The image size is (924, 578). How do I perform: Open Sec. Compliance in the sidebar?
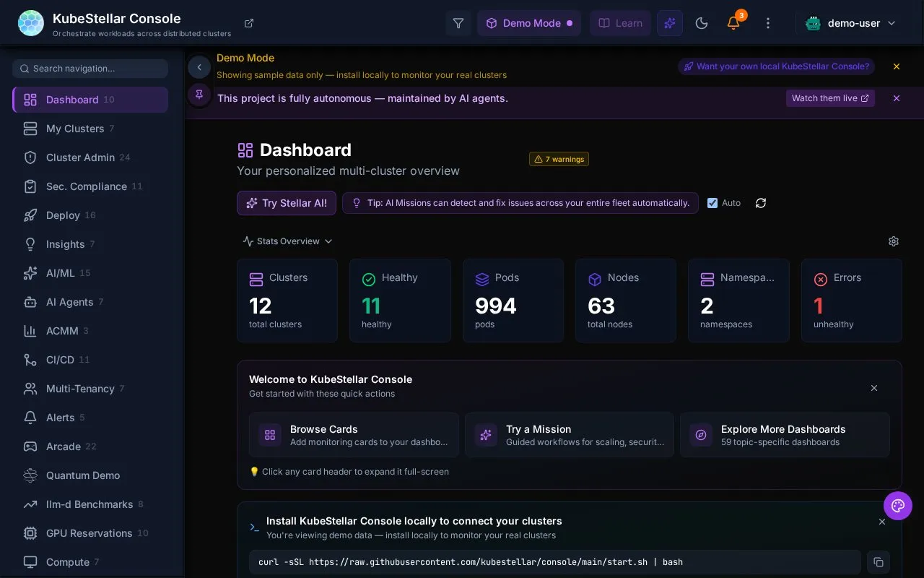[x=90, y=186]
